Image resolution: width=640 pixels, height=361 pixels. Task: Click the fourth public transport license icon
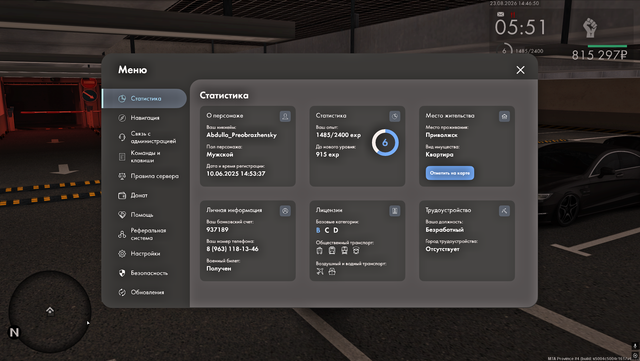click(x=356, y=250)
